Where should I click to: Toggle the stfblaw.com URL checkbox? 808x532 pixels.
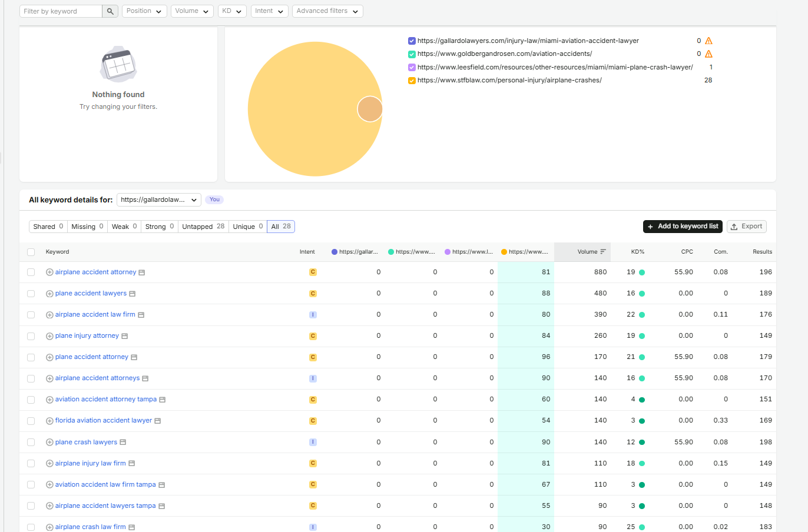point(412,81)
